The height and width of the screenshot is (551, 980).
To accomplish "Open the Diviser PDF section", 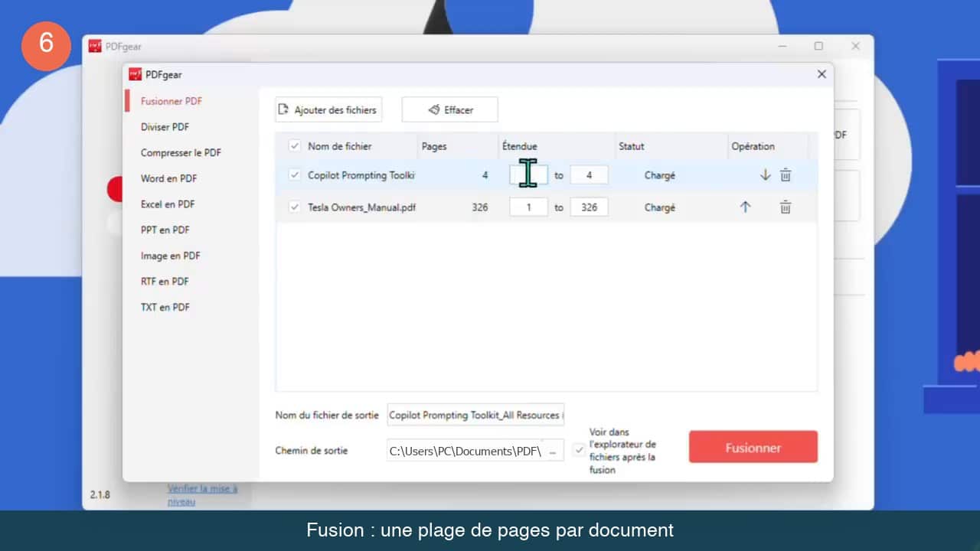I will pyautogui.click(x=165, y=127).
